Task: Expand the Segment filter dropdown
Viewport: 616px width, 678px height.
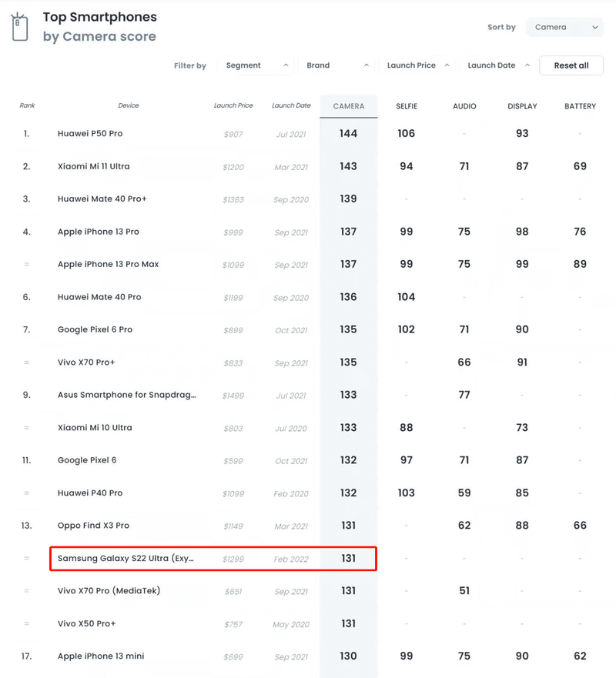Action: click(254, 65)
